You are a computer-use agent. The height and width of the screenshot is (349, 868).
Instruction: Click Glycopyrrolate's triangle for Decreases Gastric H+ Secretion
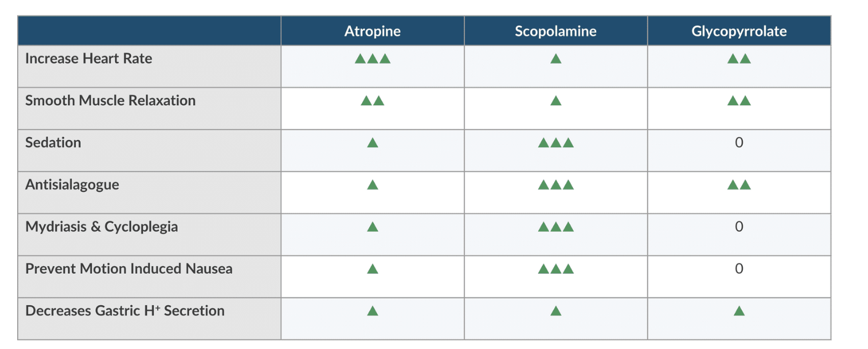pyautogui.click(x=738, y=311)
